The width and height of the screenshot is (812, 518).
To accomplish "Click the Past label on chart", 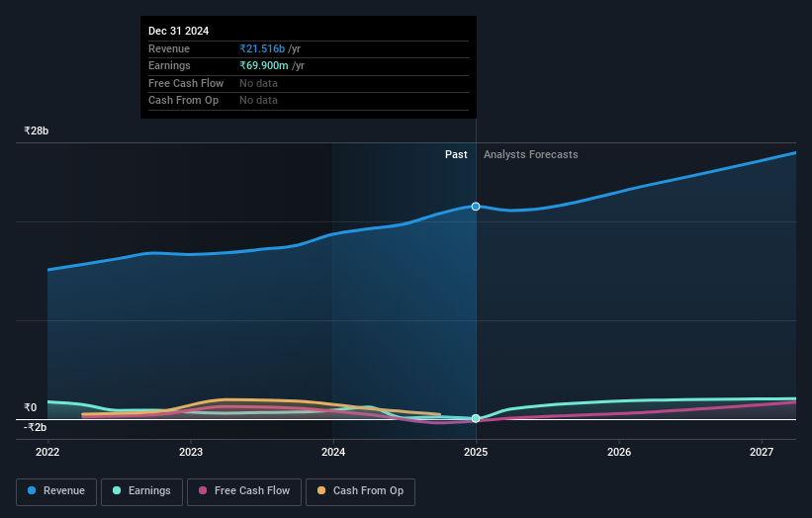I will (x=456, y=155).
